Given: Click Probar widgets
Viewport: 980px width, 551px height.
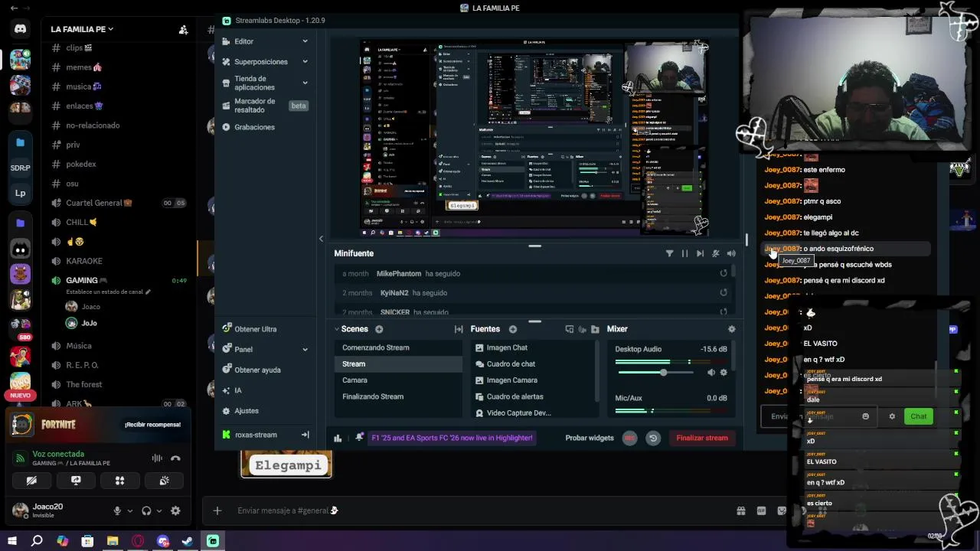Looking at the screenshot, I should pos(590,438).
